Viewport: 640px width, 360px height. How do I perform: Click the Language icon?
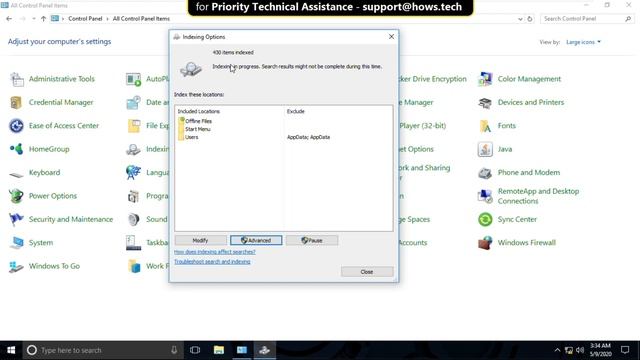coord(133,173)
